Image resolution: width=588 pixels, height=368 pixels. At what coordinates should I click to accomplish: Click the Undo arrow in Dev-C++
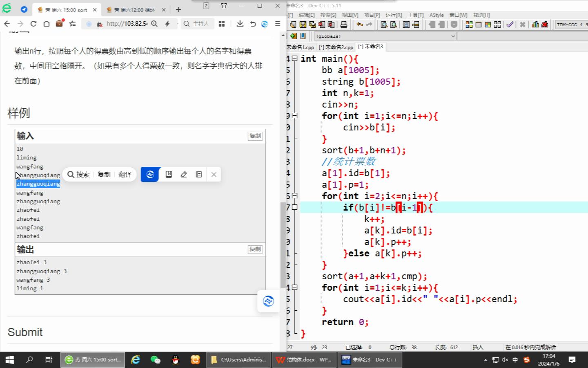point(359,25)
